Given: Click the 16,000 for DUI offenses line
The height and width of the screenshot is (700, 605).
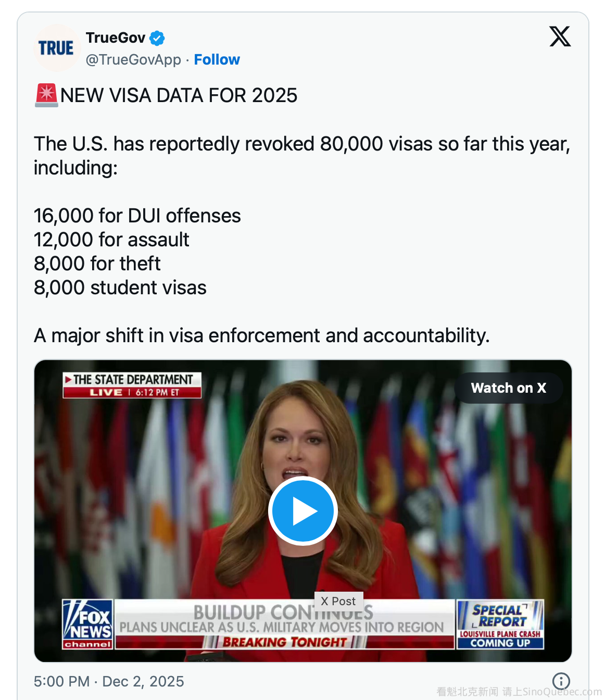Looking at the screenshot, I should pos(137,216).
